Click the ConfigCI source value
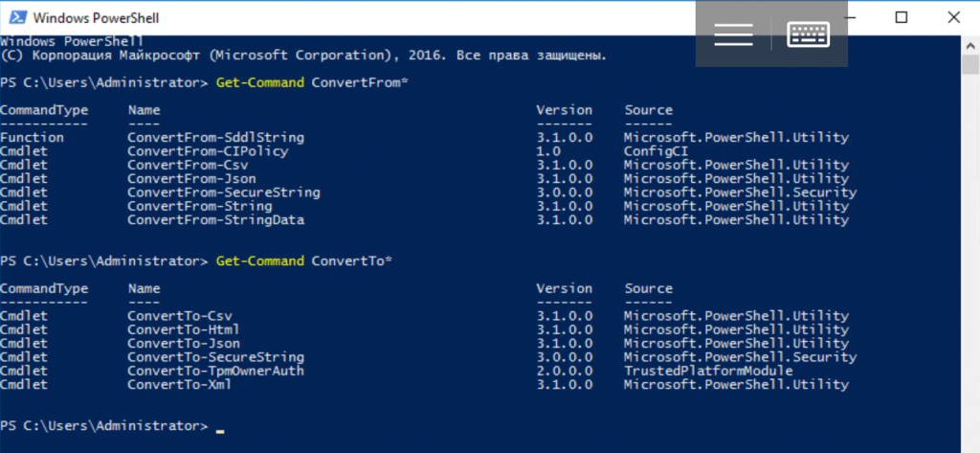This screenshot has height=453, width=980. [x=656, y=150]
